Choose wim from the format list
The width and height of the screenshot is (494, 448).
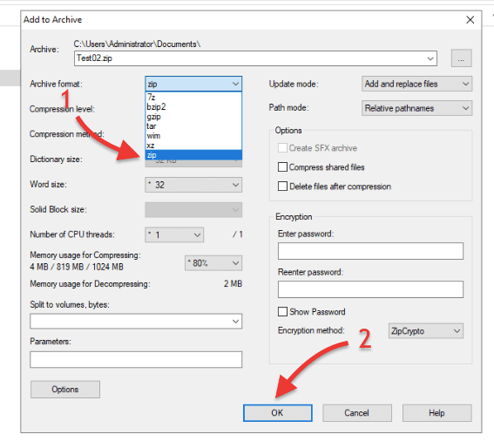(x=193, y=136)
